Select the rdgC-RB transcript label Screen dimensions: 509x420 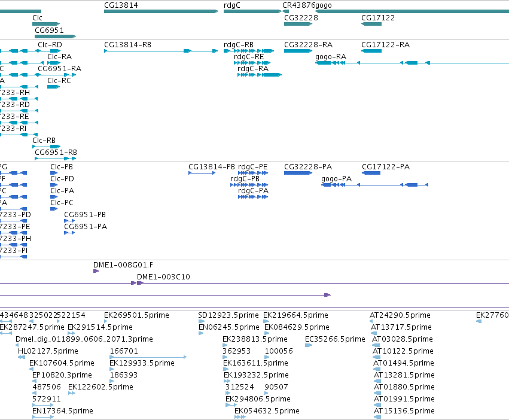(x=239, y=45)
